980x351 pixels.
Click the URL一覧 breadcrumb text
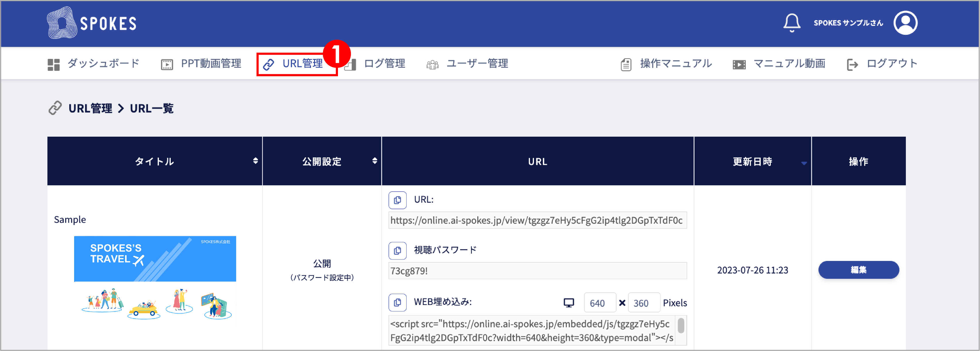(x=152, y=108)
